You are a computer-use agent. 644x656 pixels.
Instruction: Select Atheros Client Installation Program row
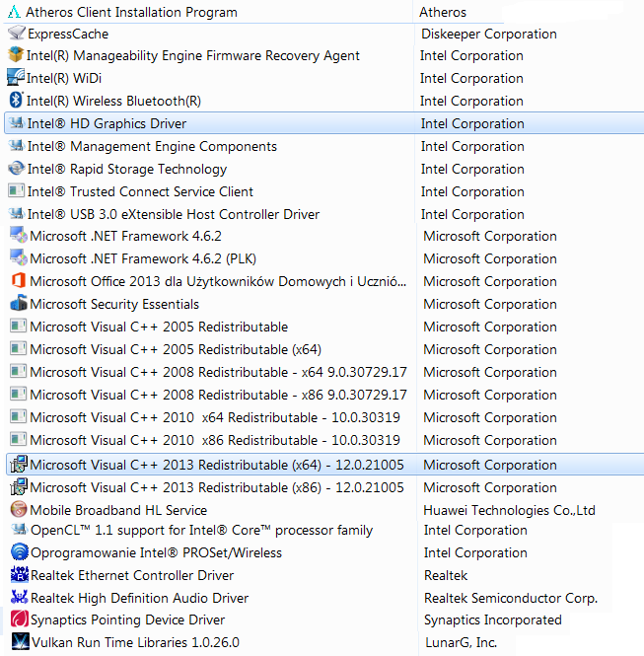130,12
